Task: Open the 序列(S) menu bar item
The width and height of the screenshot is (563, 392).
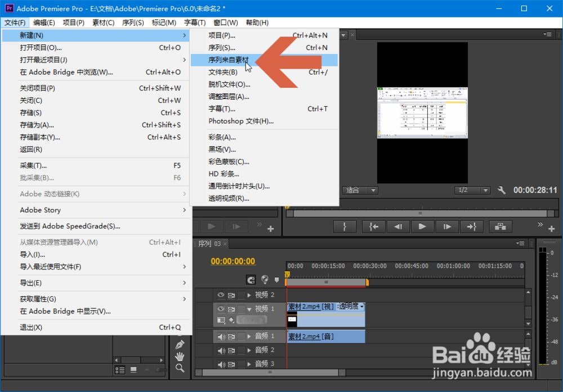Action: 133,22
